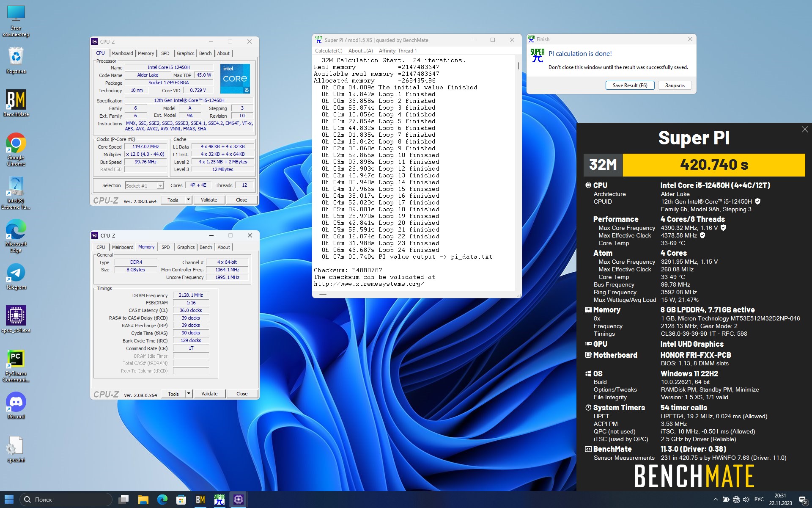The image size is (812, 508).
Task: Open the Telegram desktop shortcut
Action: (x=16, y=276)
